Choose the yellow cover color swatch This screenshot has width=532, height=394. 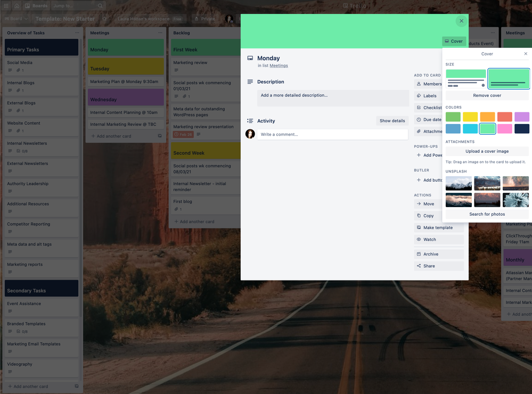point(470,117)
